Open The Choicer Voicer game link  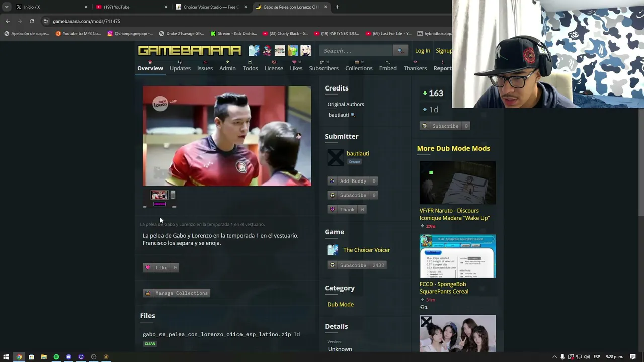[366, 250]
